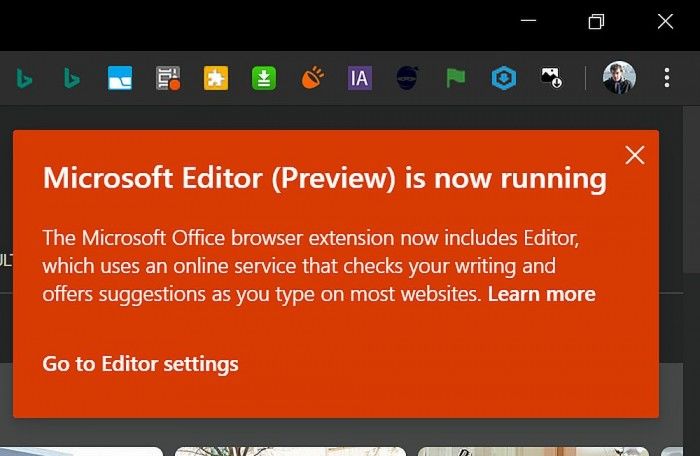Click the purple IA extension icon

coord(360,78)
